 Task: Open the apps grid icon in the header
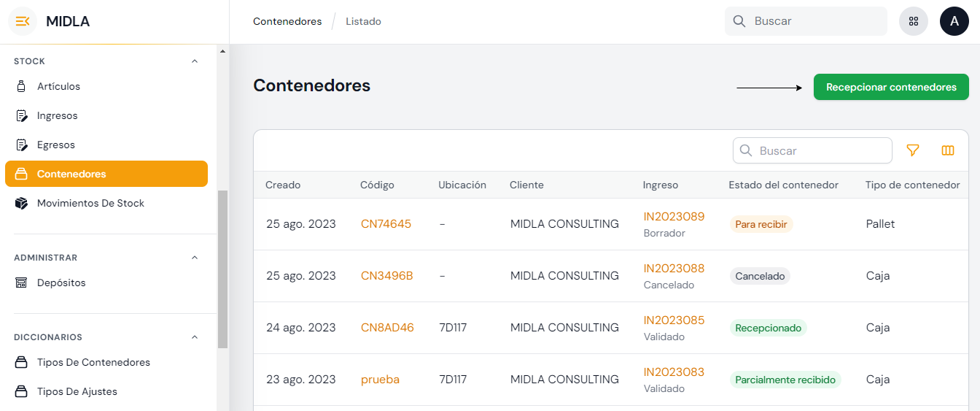(x=914, y=21)
